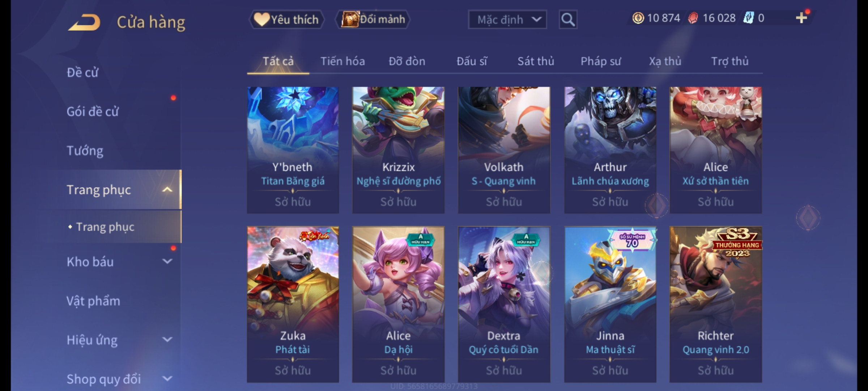Image resolution: width=868 pixels, height=391 pixels.
Task: Open the Yêu thích heart button
Action: (286, 20)
